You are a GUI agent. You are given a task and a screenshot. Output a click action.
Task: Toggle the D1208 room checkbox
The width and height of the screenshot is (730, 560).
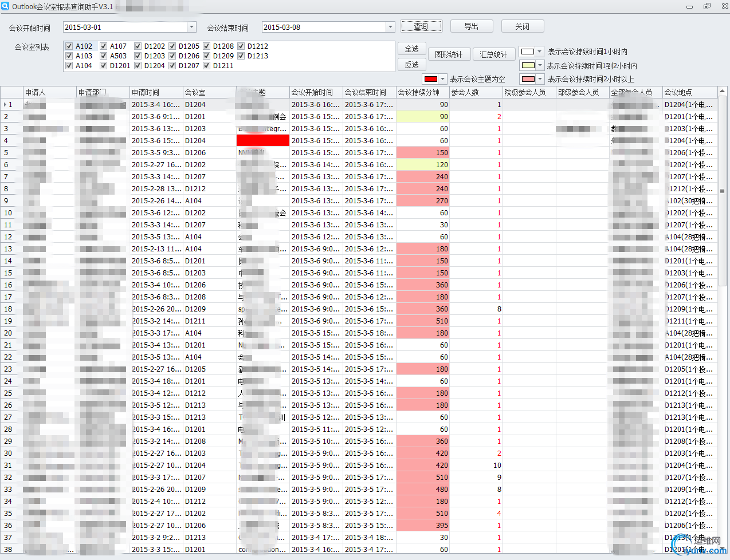click(x=207, y=46)
